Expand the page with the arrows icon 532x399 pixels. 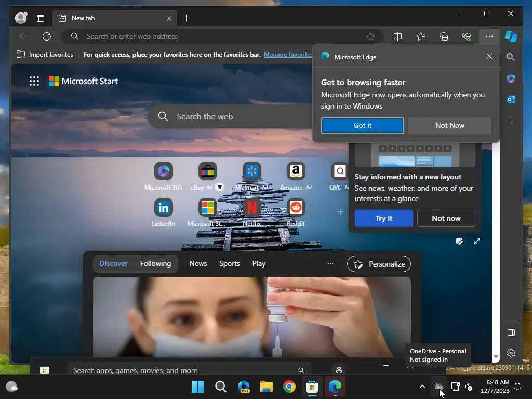477,241
